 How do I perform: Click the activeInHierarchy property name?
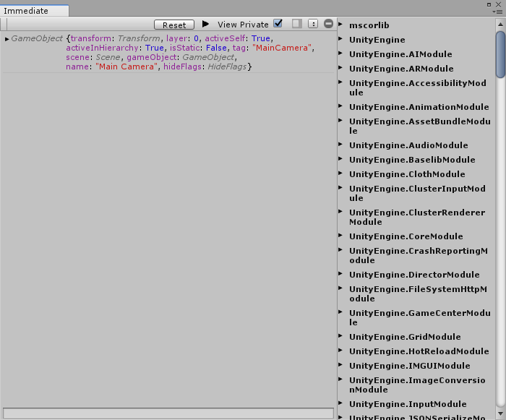tap(103, 48)
